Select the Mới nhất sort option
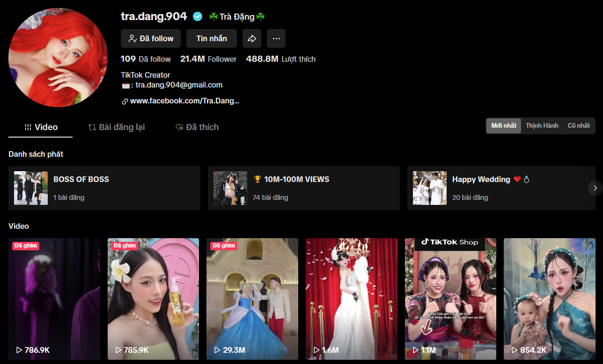This screenshot has height=364, width=603. pos(504,126)
